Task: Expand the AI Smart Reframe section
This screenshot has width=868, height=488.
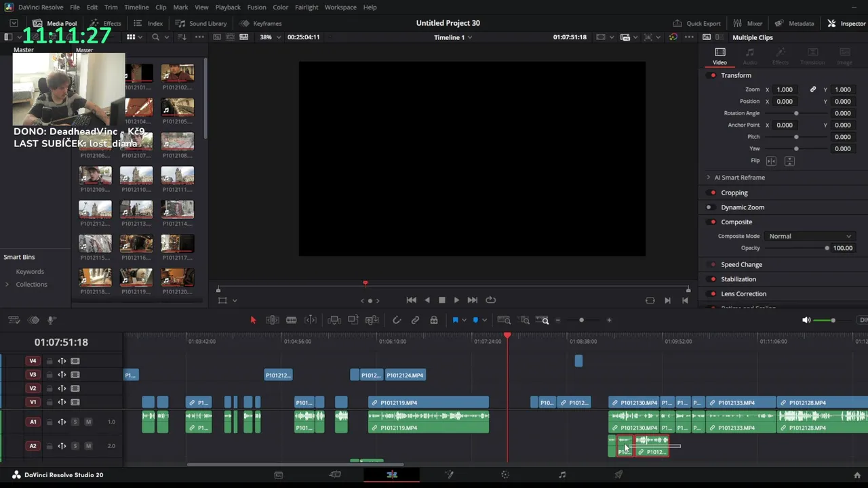Action: point(709,178)
